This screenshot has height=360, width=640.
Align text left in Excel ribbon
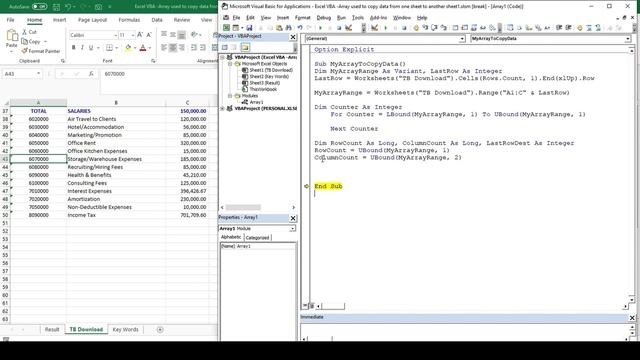pyautogui.click(x=164, y=48)
